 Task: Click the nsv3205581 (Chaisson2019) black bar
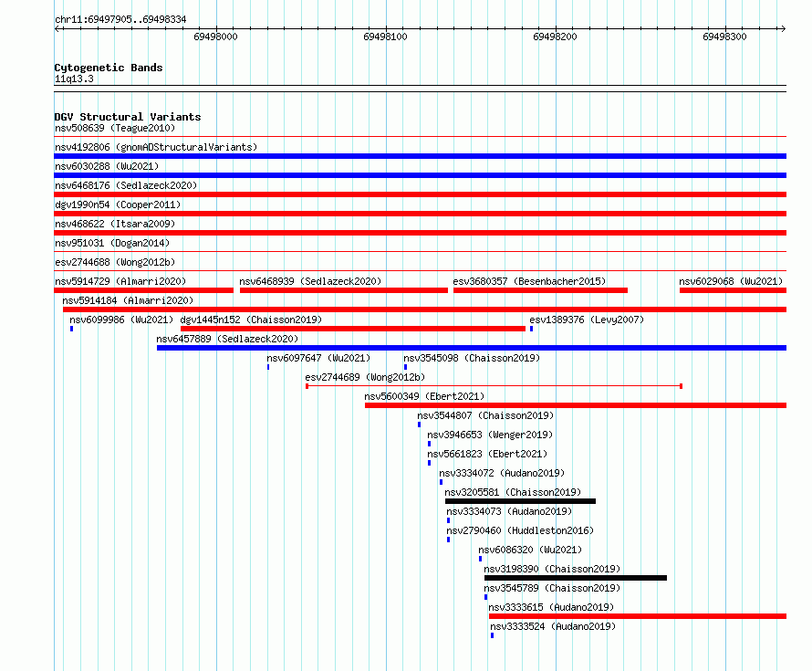click(x=520, y=501)
